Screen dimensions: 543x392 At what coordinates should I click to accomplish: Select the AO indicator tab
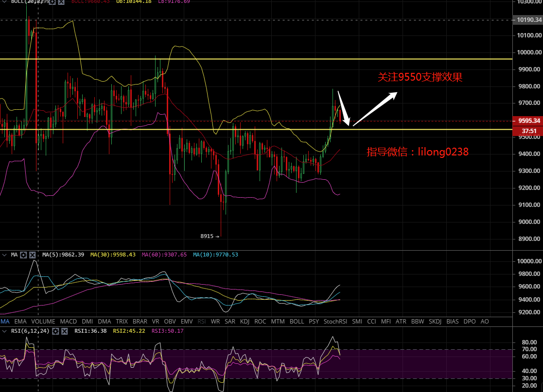484,322
